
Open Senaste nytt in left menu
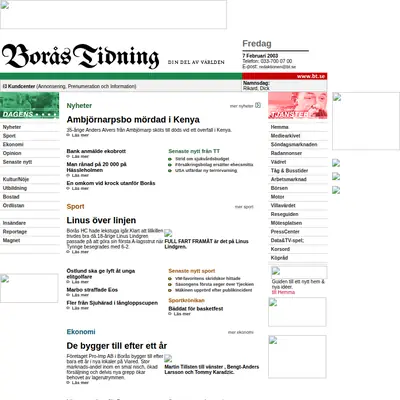click(17, 162)
